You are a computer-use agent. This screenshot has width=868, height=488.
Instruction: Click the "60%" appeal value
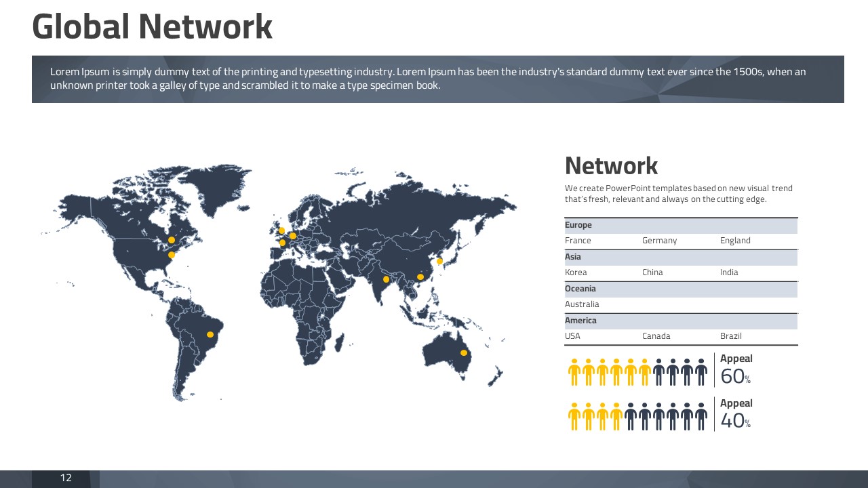(x=736, y=376)
